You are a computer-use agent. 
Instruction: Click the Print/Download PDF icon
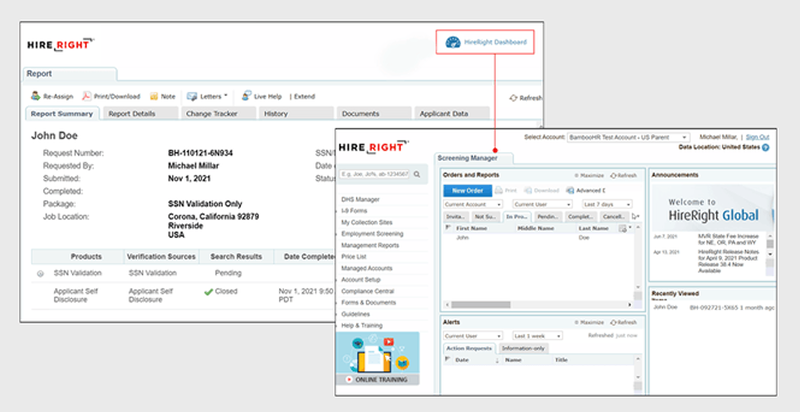[87, 96]
